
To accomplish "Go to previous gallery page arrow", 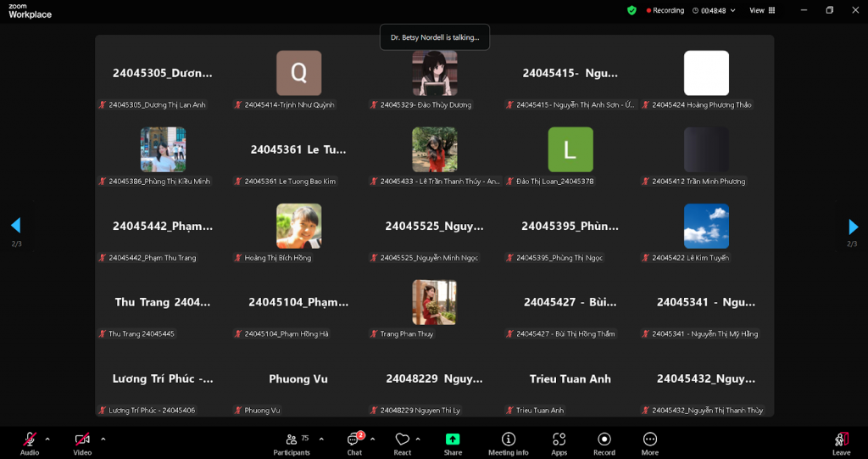I will [15, 225].
